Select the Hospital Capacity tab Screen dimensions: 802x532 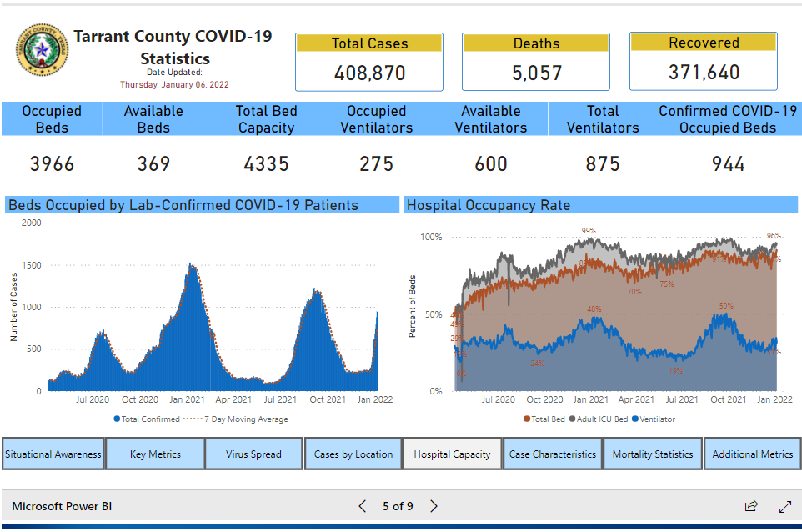(452, 454)
